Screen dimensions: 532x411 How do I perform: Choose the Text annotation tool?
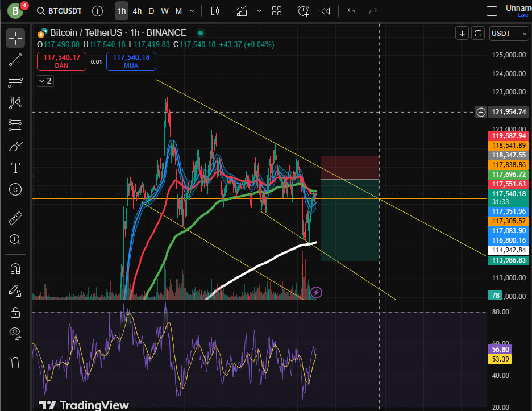click(15, 168)
